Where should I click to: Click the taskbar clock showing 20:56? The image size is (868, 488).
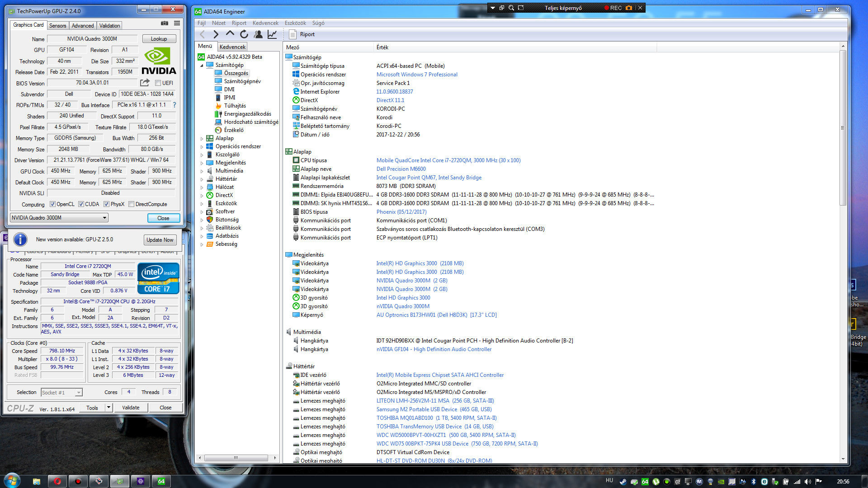tap(843, 482)
